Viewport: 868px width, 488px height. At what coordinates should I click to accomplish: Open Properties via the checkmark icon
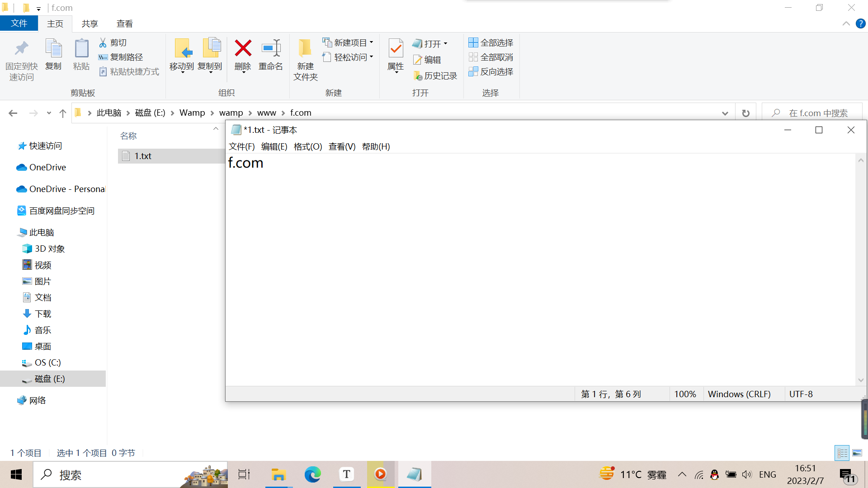pyautogui.click(x=396, y=49)
